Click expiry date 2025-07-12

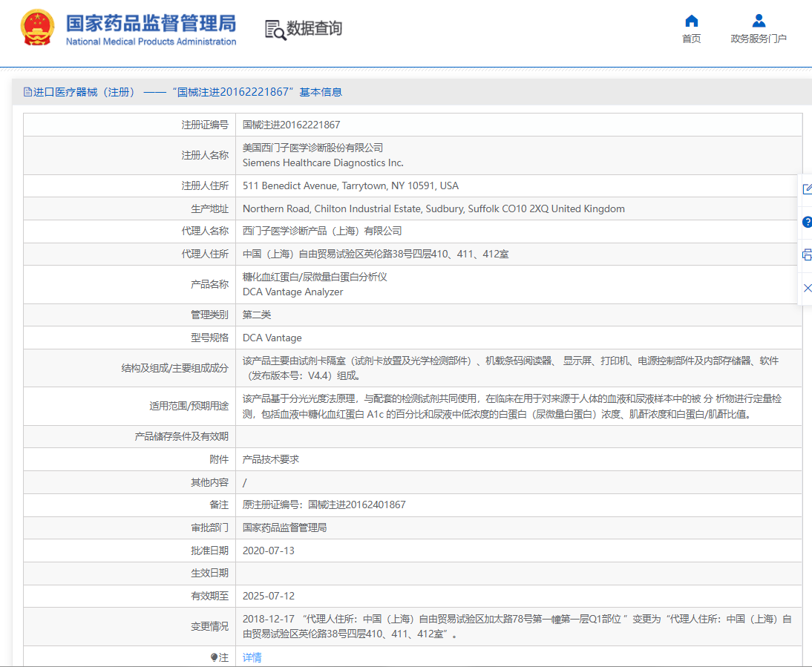(x=268, y=596)
